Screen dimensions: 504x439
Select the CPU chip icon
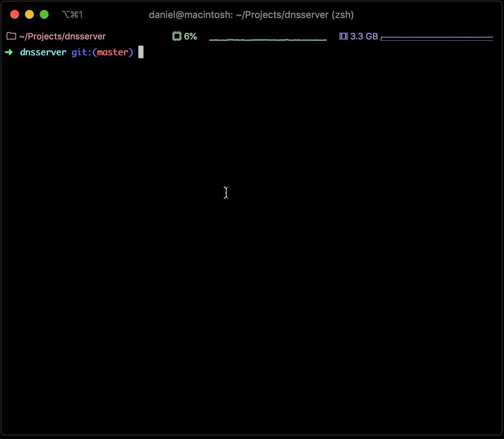177,36
